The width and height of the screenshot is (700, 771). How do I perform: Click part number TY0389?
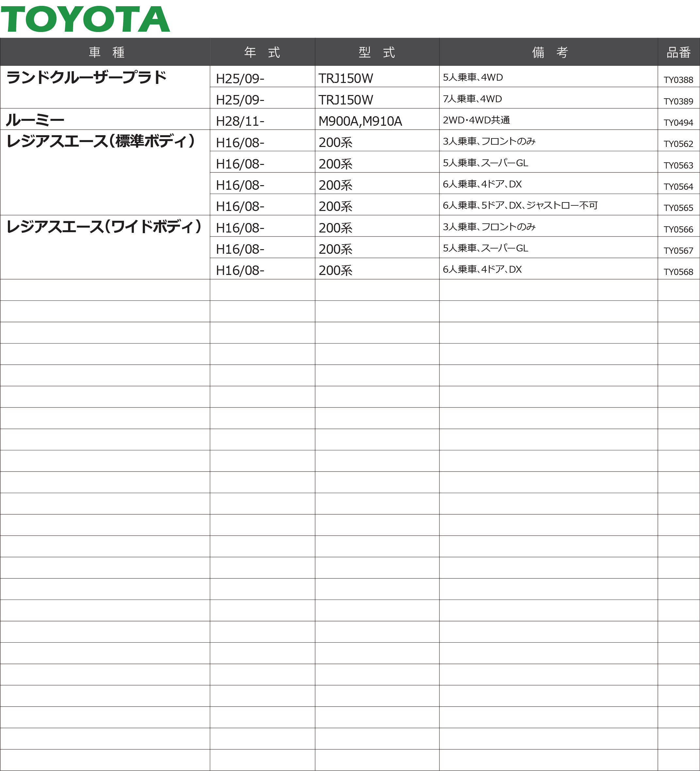[x=678, y=101]
